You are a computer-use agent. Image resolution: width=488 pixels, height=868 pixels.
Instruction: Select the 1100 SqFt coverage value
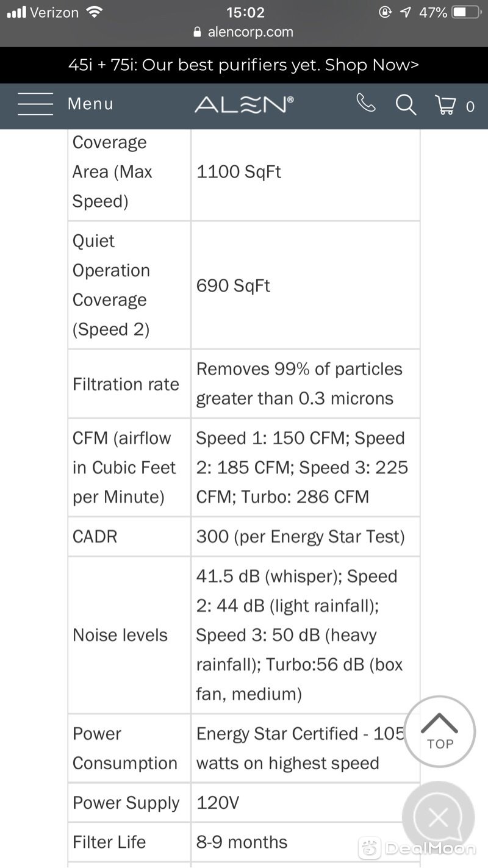[239, 171]
